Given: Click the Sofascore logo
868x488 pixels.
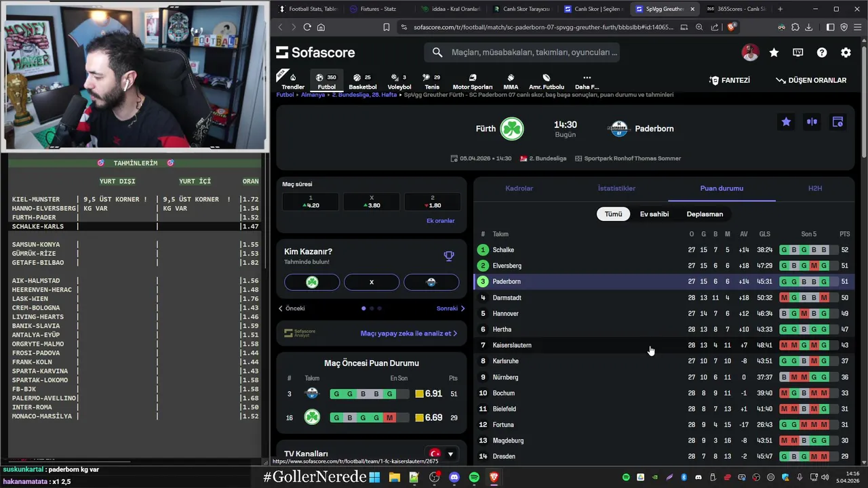Looking at the screenshot, I should coord(315,52).
